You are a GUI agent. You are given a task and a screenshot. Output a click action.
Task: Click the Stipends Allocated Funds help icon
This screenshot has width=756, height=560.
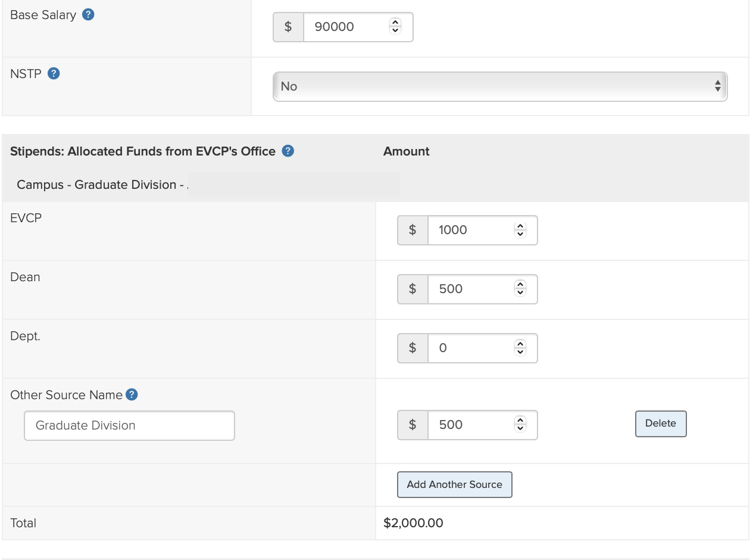[x=288, y=151]
